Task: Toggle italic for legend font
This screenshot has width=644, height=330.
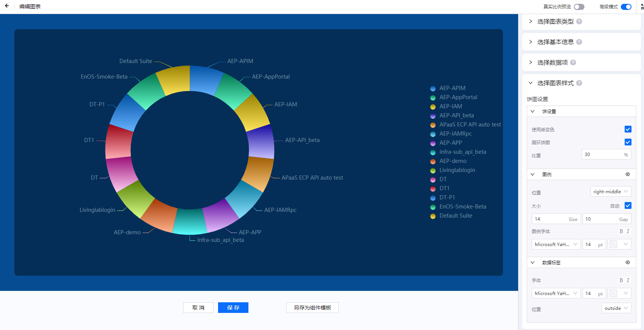Action: tap(628, 231)
